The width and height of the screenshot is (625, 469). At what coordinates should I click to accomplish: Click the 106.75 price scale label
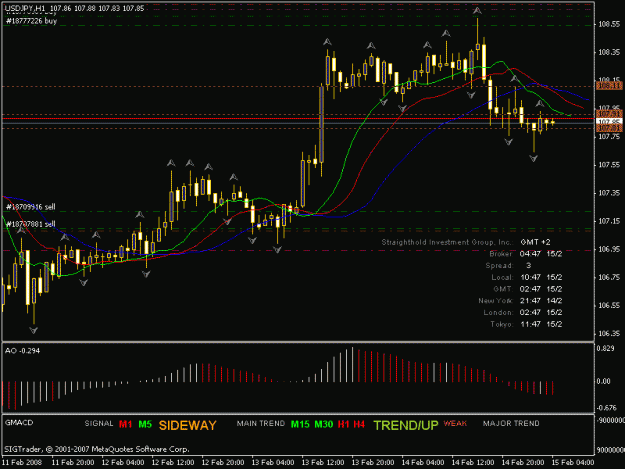(609, 277)
